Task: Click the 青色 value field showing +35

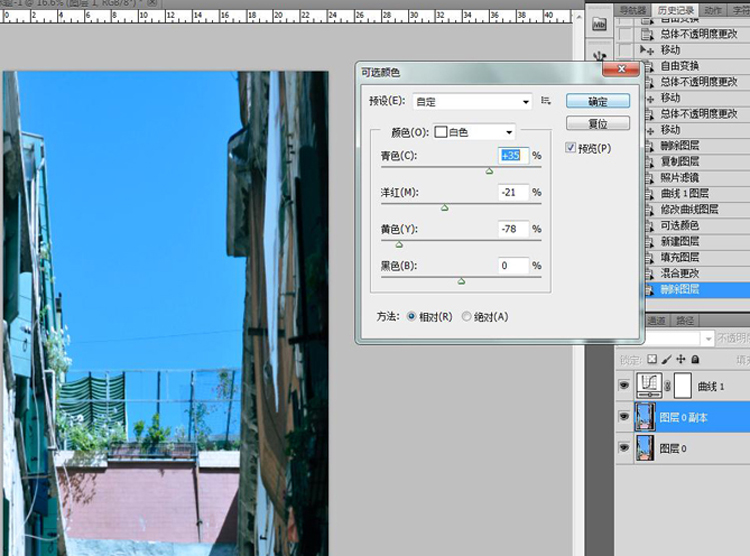Action: [x=513, y=156]
